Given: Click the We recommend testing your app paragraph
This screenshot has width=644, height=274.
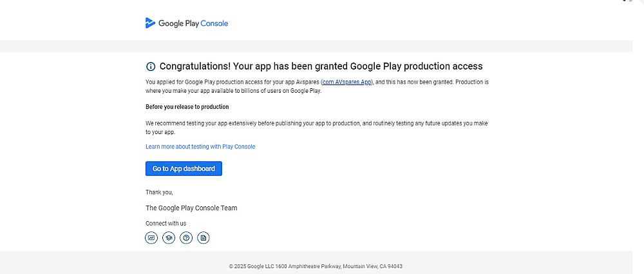Looking at the screenshot, I should [317, 127].
